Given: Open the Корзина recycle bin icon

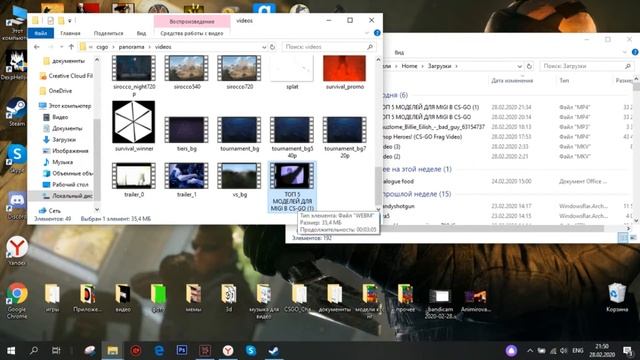Looking at the screenshot, I should [617, 297].
